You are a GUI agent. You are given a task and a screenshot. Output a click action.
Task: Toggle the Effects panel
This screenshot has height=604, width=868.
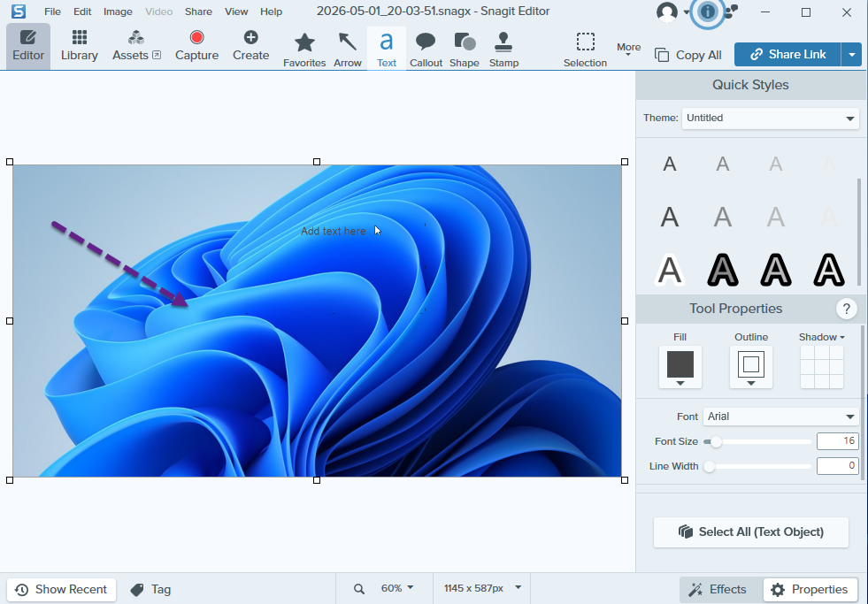click(718, 590)
